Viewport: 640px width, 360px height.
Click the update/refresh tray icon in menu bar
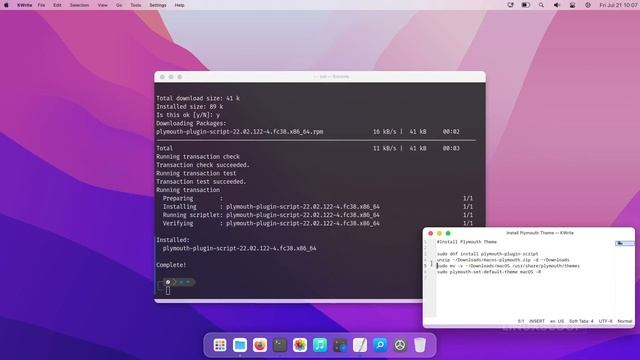pyautogui.click(x=510, y=5)
